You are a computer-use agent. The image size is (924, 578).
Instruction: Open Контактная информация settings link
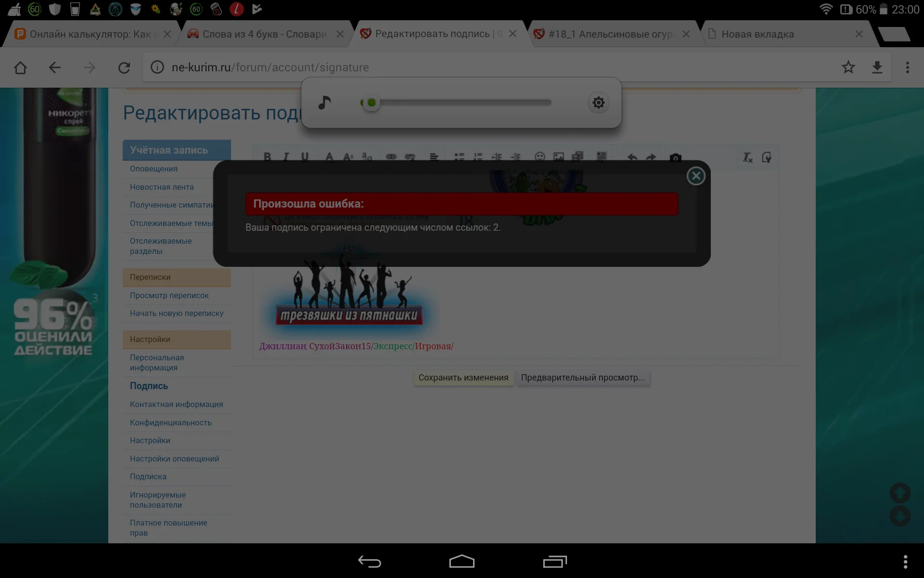(x=176, y=404)
